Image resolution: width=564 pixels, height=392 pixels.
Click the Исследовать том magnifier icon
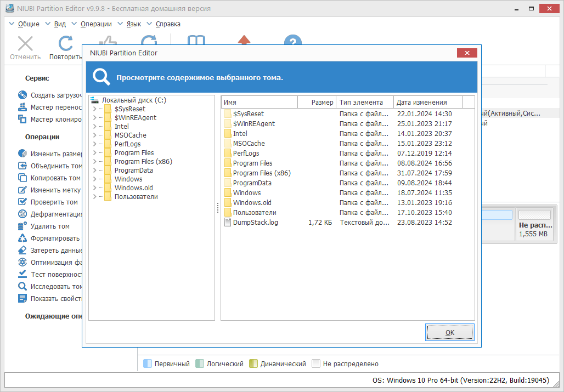pos(22,286)
